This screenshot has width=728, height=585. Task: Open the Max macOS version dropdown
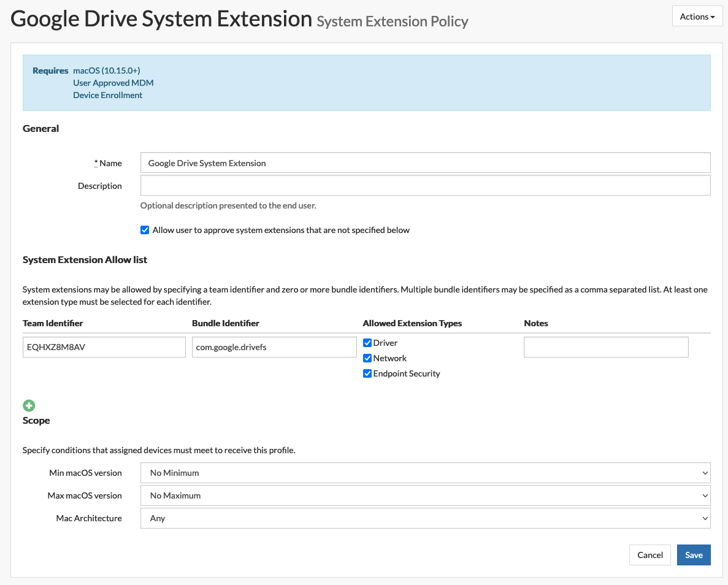425,495
